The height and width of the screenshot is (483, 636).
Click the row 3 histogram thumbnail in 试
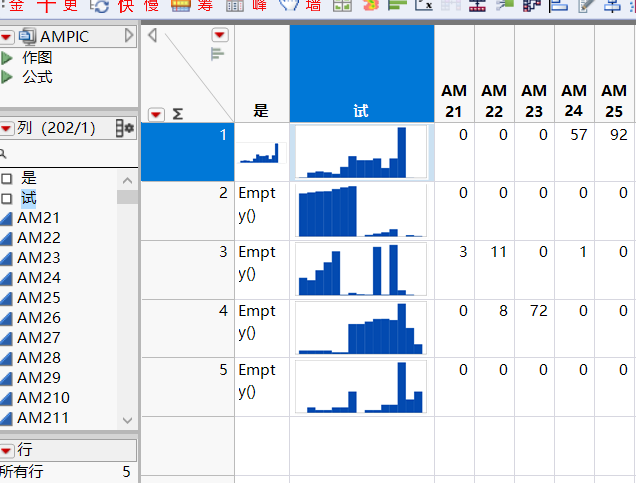point(361,270)
